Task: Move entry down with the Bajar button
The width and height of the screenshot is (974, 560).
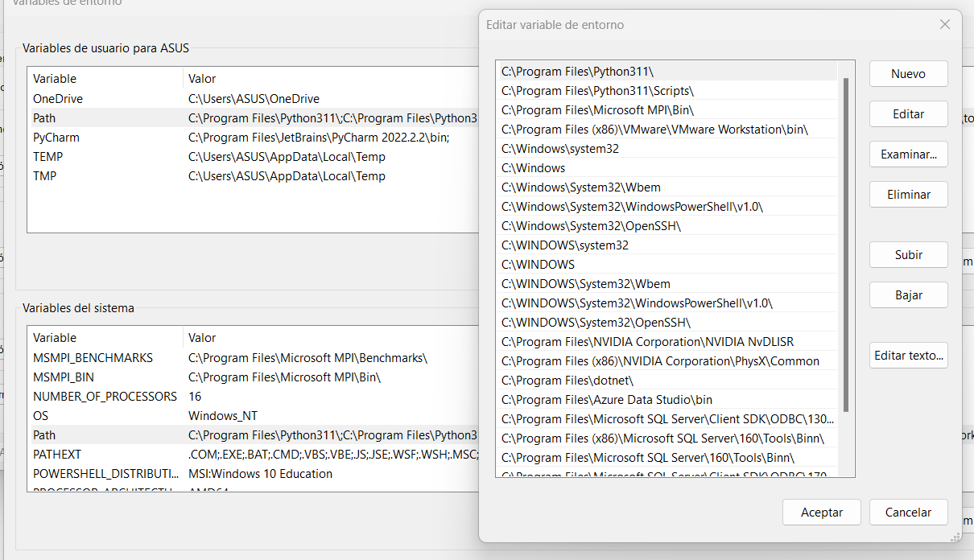Action: point(908,294)
